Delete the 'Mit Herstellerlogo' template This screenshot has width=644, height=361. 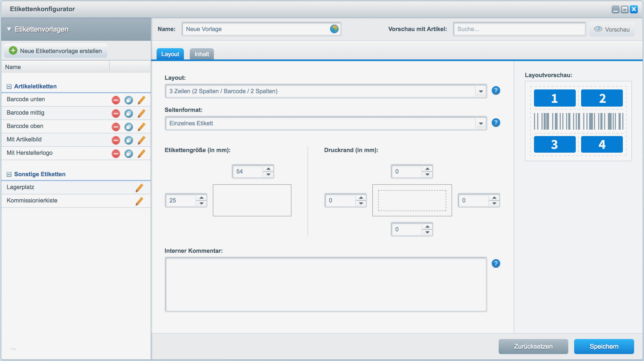click(116, 154)
